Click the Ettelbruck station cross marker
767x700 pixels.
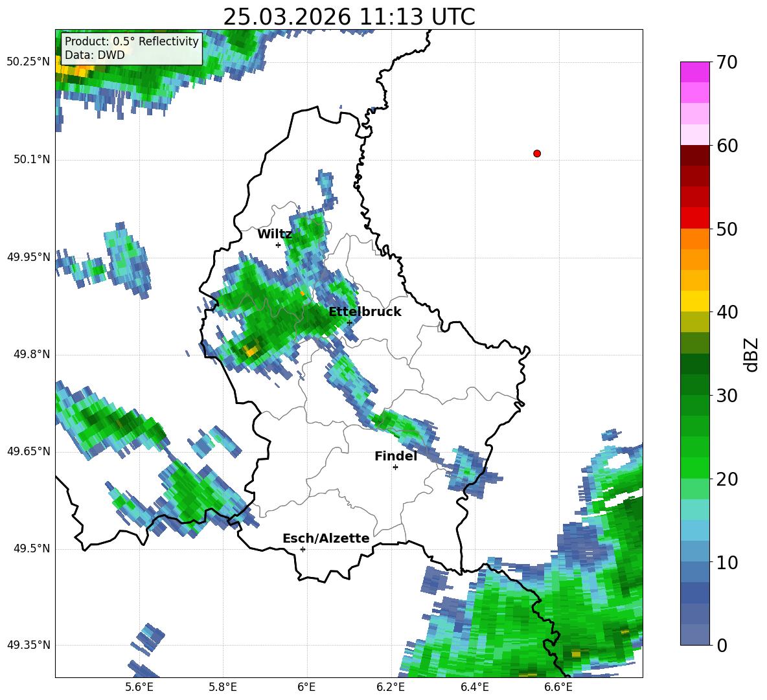[x=349, y=322]
